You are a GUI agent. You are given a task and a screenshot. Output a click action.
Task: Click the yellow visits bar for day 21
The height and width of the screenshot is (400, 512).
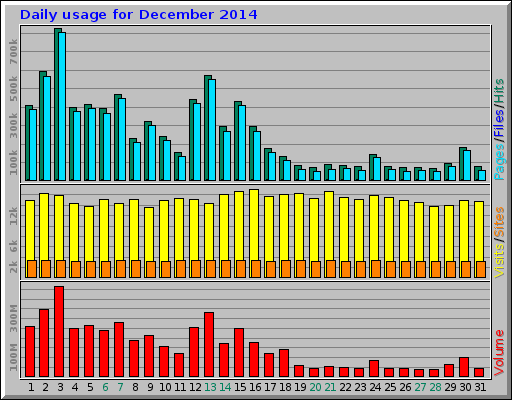[x=329, y=226]
